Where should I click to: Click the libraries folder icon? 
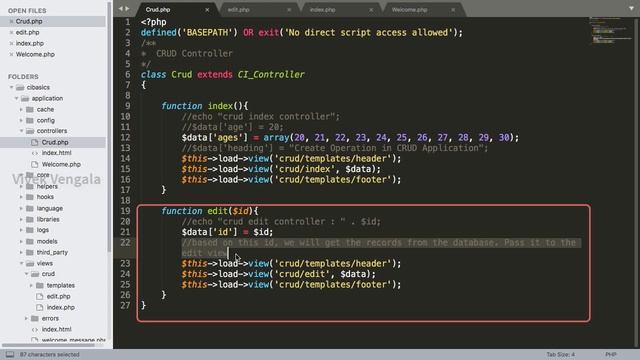click(x=30, y=219)
